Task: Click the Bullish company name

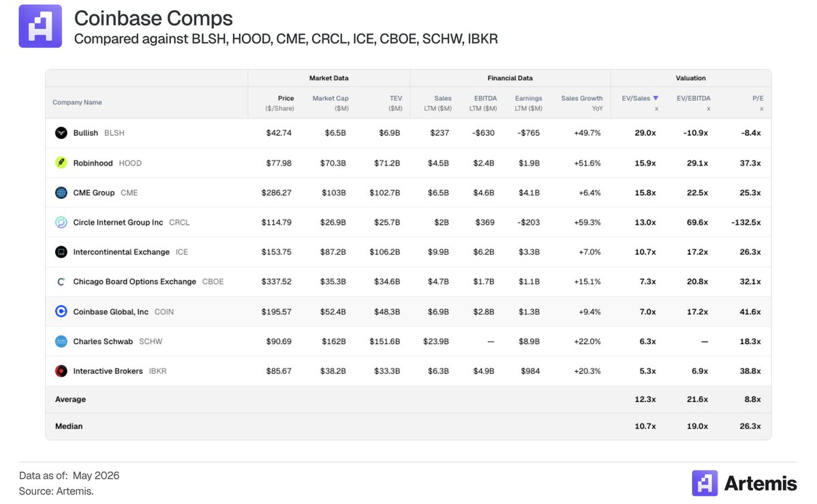Action: (85, 133)
